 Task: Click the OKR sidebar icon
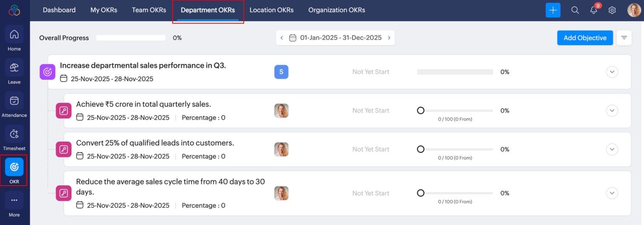point(14,168)
